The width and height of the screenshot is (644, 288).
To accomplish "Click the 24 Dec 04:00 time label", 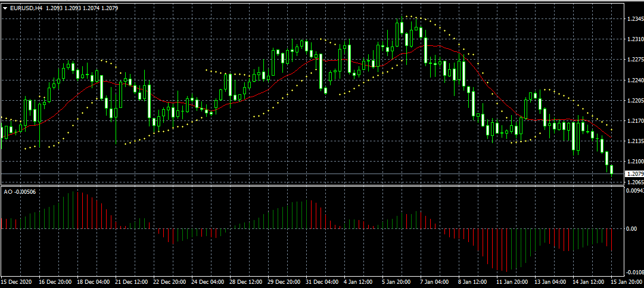I will 209,281.
